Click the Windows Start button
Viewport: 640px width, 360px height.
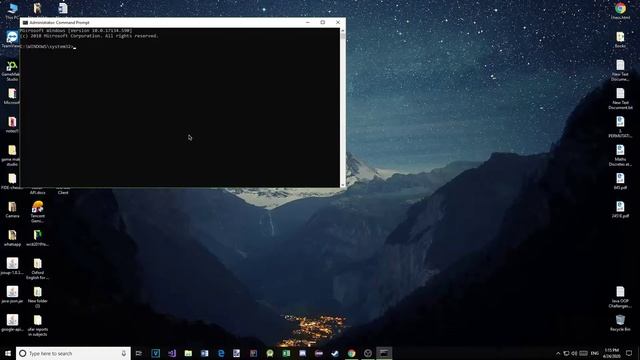click(8, 353)
